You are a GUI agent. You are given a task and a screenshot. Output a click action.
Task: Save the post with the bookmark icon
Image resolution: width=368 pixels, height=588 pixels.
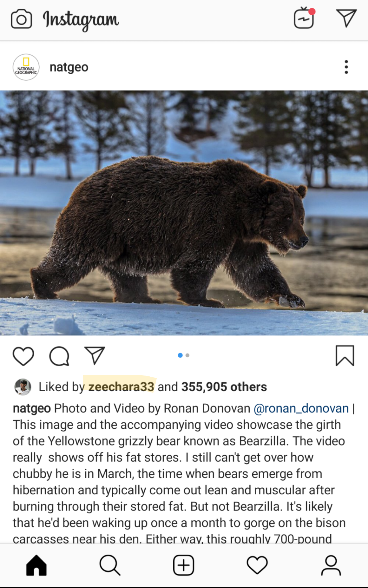pyautogui.click(x=345, y=356)
